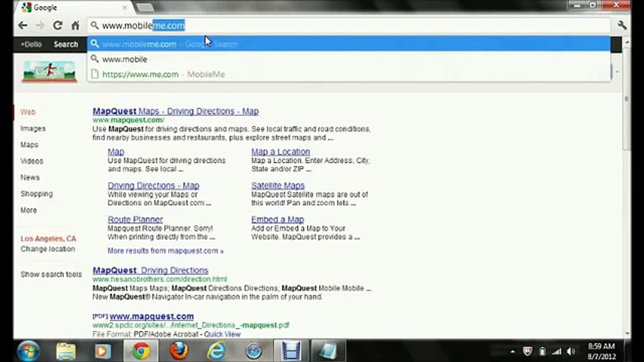Launch Windows Media Player from taskbar
This screenshot has width=644, height=362.
(x=103, y=351)
